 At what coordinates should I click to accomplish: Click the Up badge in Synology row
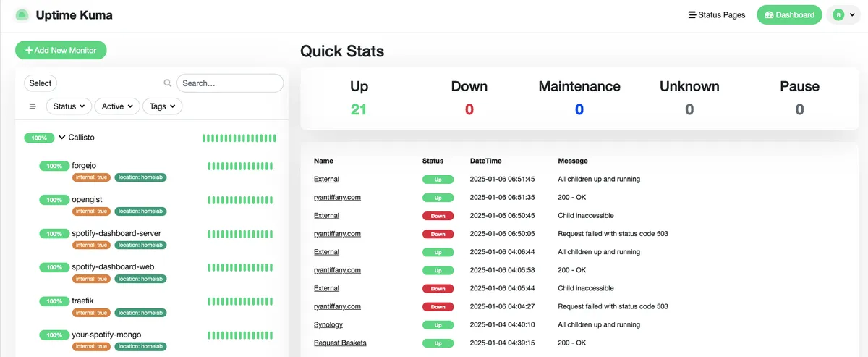[438, 325]
